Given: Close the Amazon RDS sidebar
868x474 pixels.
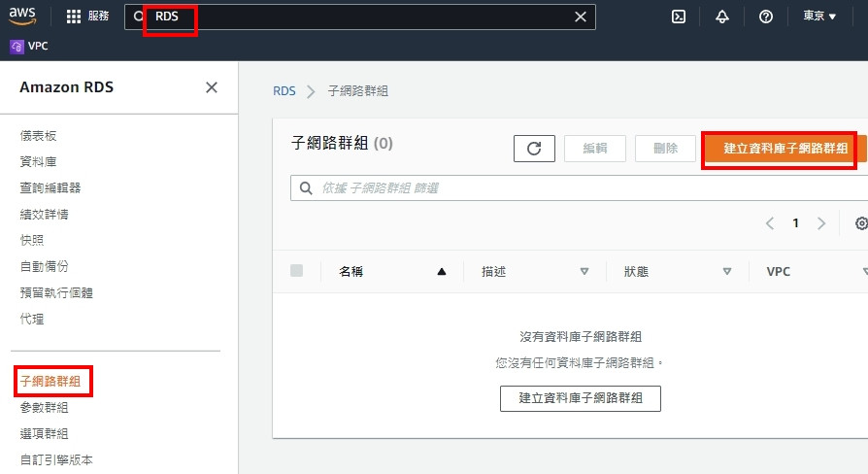Looking at the screenshot, I should tap(212, 87).
